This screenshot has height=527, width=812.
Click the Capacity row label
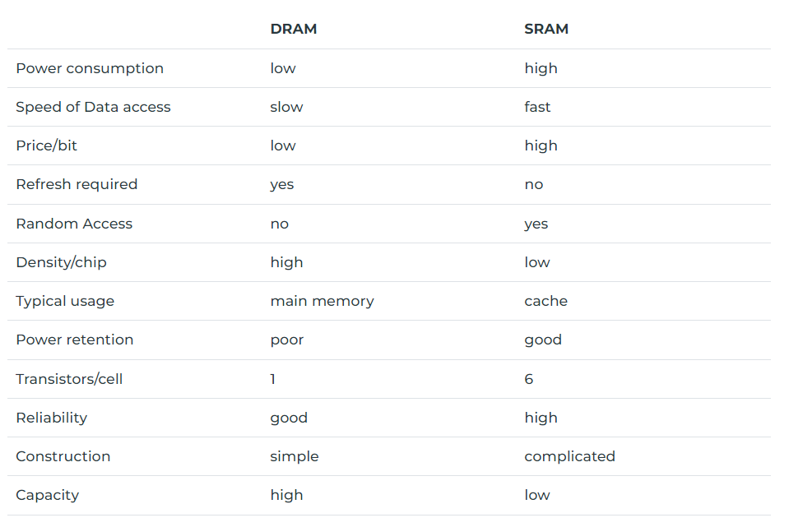point(47,495)
